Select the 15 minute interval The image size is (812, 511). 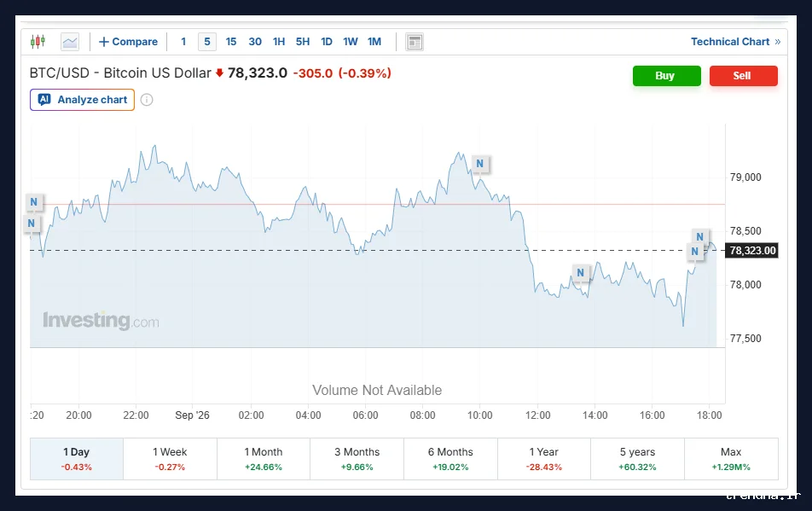pos(231,42)
